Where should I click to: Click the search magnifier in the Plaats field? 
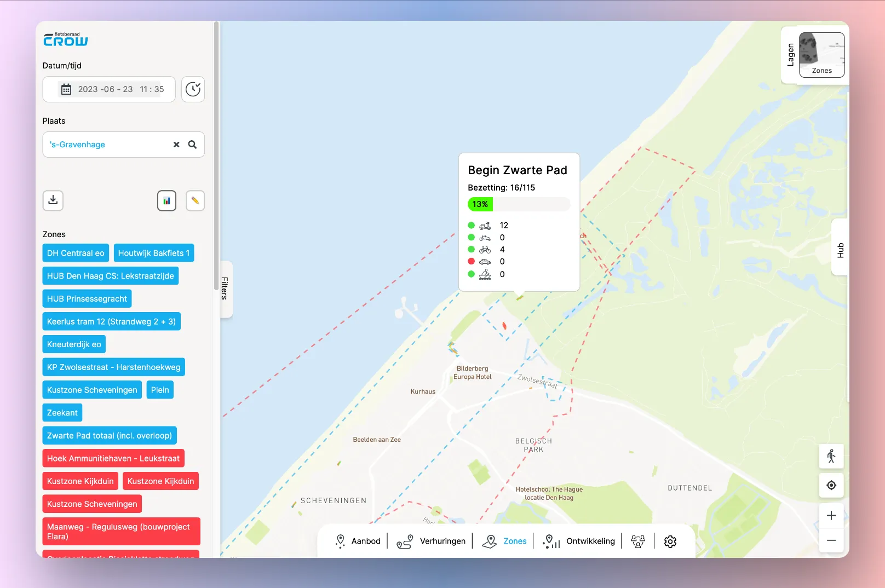[x=192, y=145]
